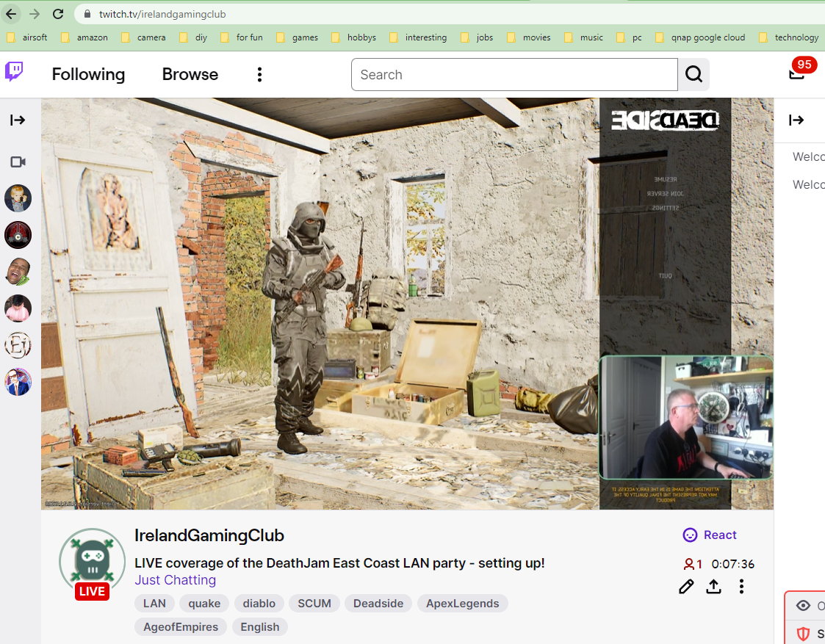Select the Deadside tag

pyautogui.click(x=378, y=604)
